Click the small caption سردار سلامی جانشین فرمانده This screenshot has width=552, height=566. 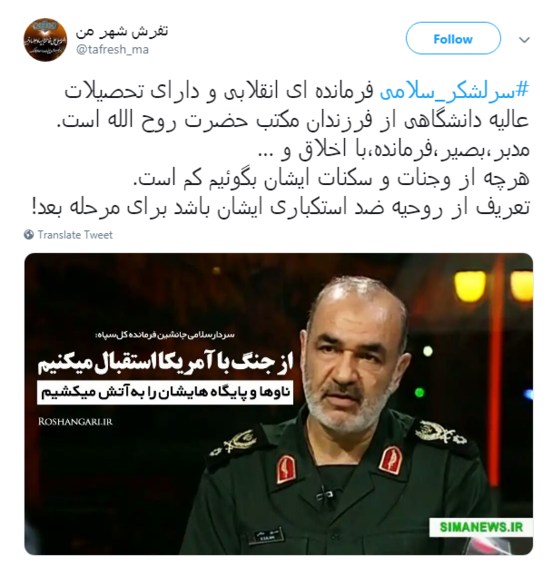166,335
